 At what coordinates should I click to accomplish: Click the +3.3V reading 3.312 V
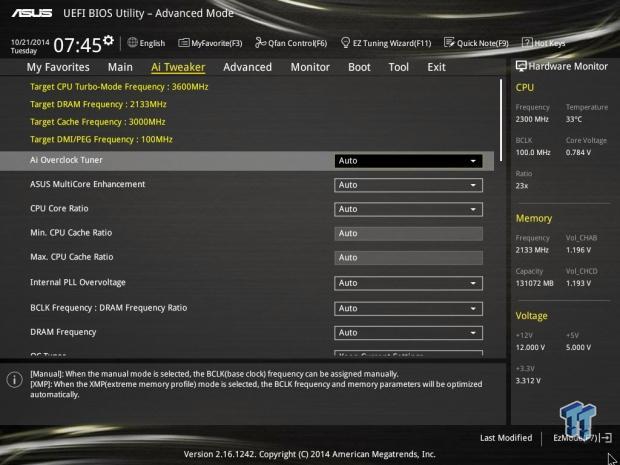coord(528,381)
